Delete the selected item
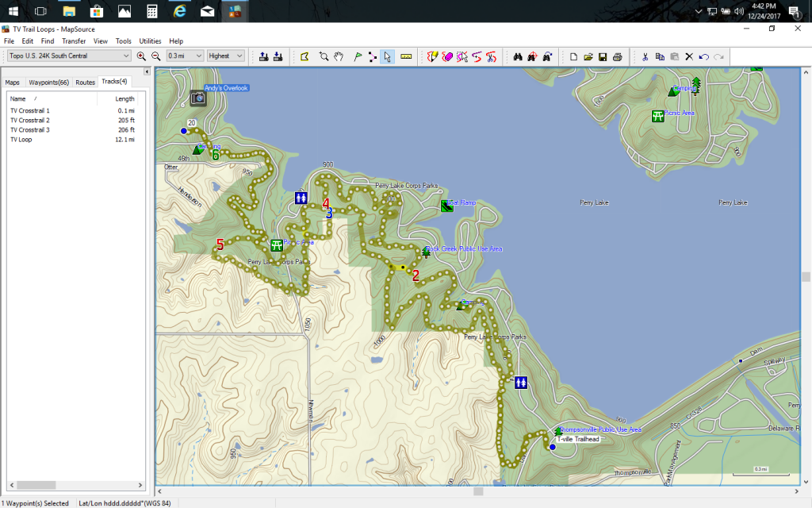This screenshot has width=812, height=508. coord(689,56)
